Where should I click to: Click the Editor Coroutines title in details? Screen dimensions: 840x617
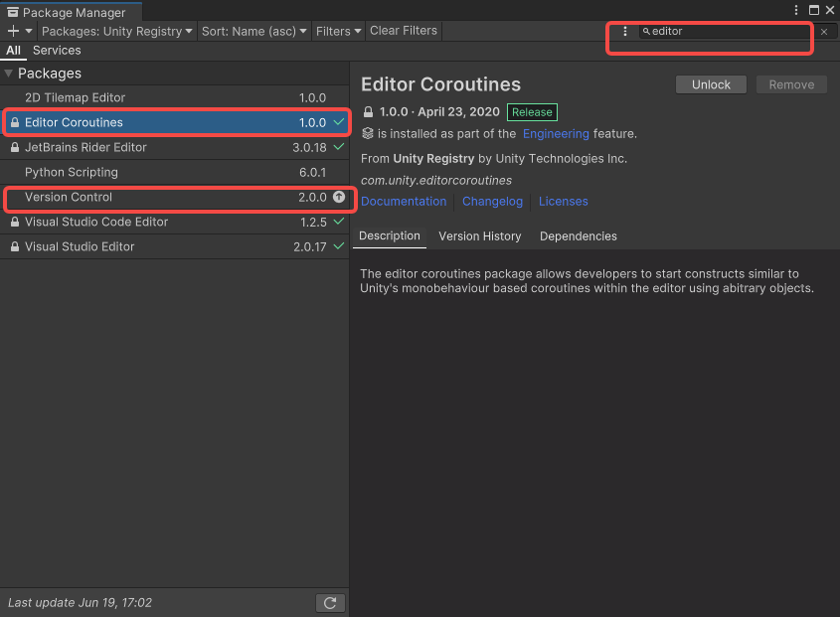coord(441,84)
